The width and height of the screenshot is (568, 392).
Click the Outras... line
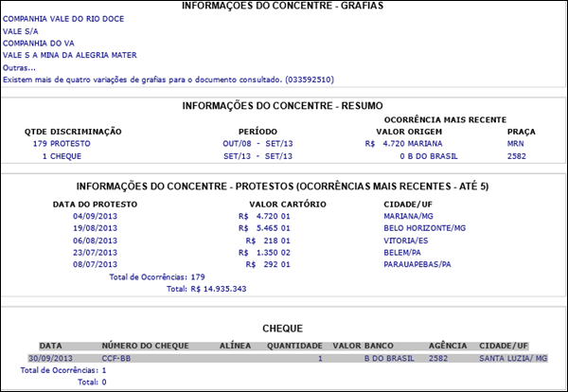[x=19, y=68]
